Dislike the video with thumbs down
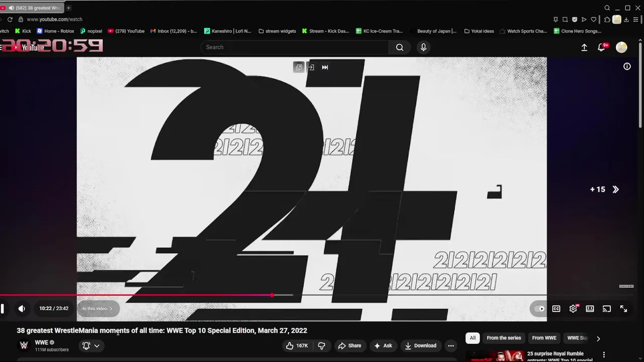The width and height of the screenshot is (644, 362). tap(321, 346)
